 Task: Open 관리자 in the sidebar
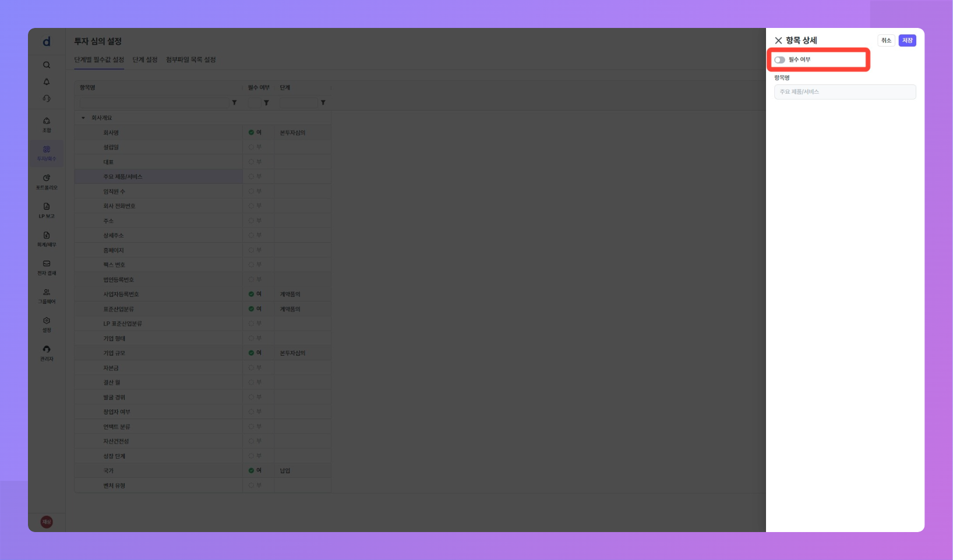(47, 353)
